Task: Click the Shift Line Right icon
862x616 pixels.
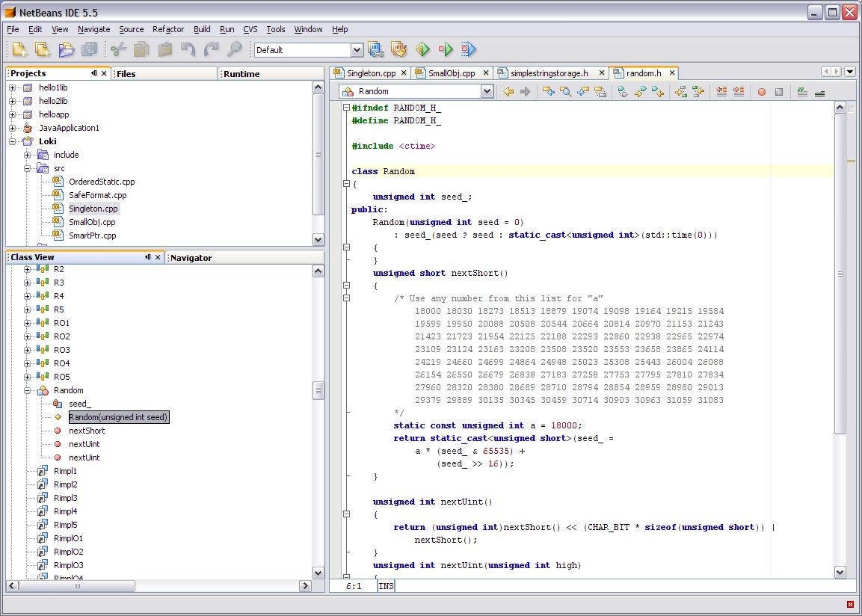Action: tap(739, 92)
